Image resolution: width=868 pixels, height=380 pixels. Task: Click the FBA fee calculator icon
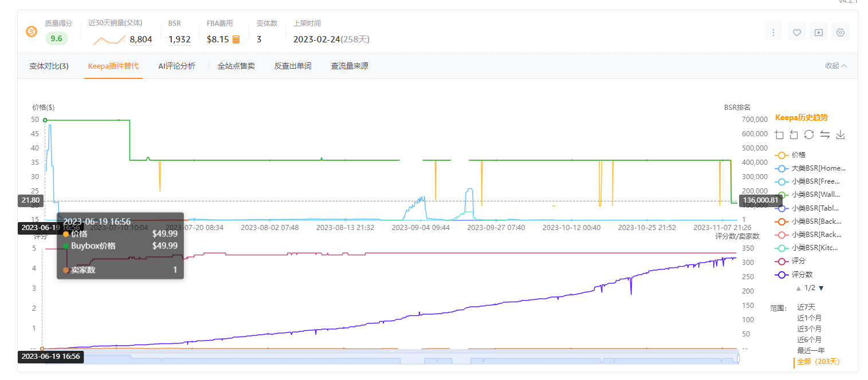[235, 39]
